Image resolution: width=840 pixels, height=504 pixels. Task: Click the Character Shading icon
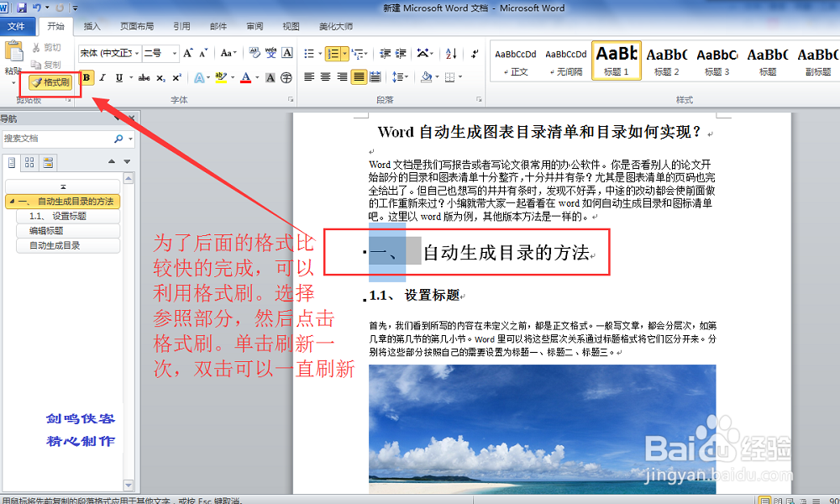(x=270, y=77)
